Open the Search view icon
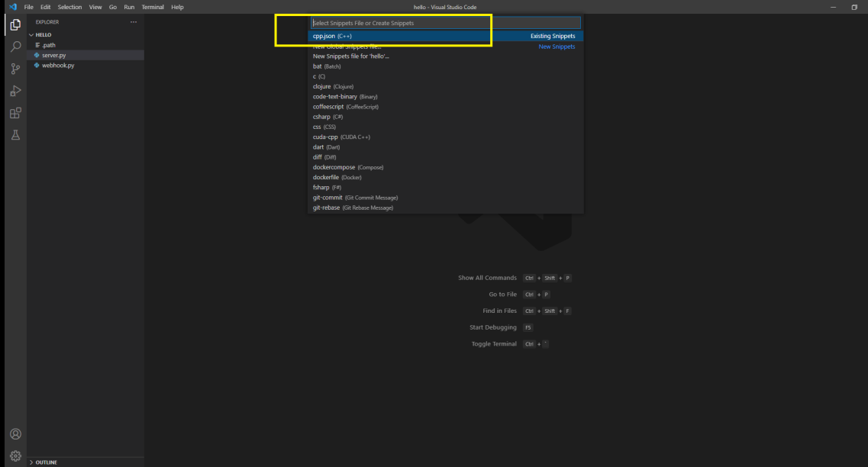This screenshot has height=467, width=868. (15, 46)
